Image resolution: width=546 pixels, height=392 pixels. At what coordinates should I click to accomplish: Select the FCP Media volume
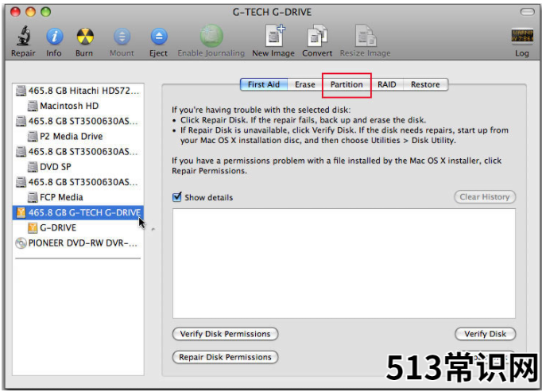pyautogui.click(x=78, y=197)
